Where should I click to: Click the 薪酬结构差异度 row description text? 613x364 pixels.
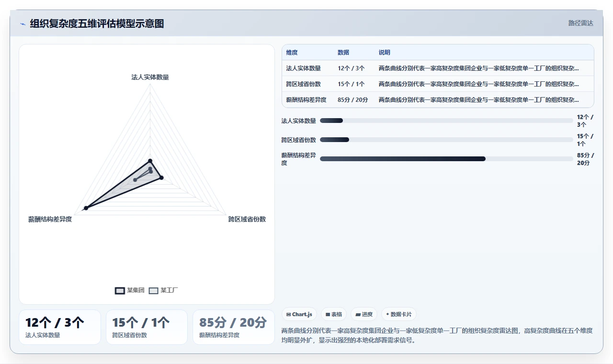tap(479, 100)
